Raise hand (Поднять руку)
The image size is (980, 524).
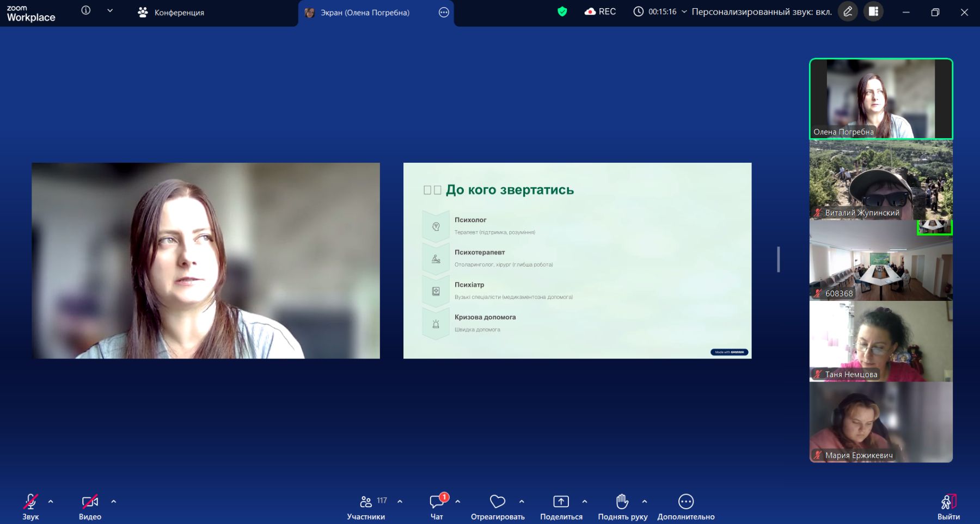[x=622, y=506]
